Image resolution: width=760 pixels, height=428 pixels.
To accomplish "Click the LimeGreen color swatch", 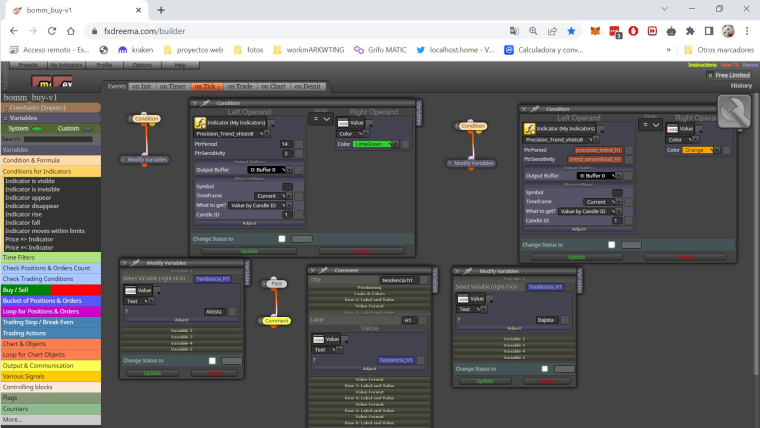I will point(373,144).
